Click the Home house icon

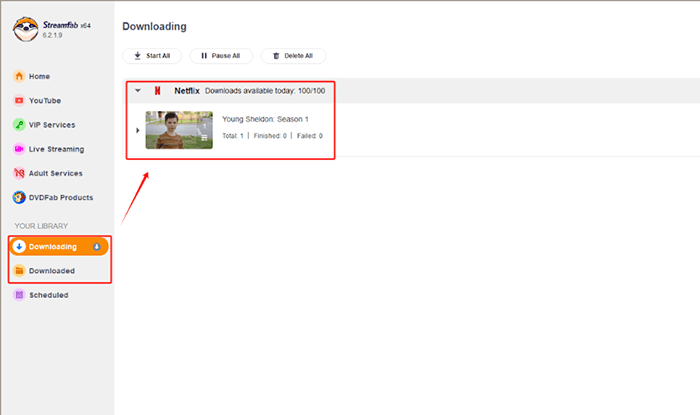[19, 76]
